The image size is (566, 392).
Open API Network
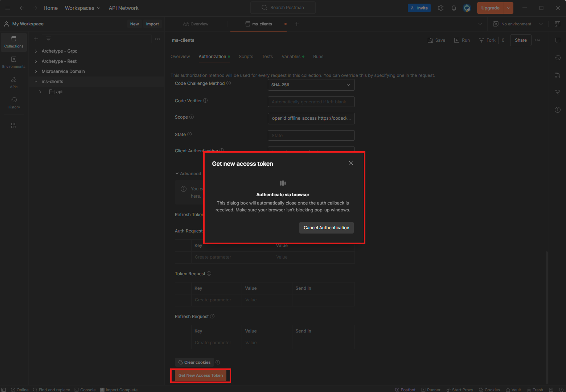124,8
